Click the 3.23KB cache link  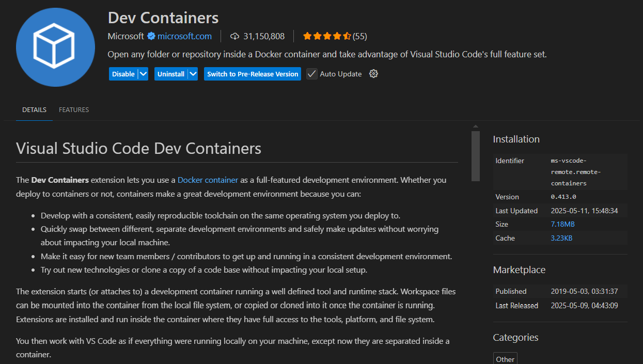[x=561, y=238]
